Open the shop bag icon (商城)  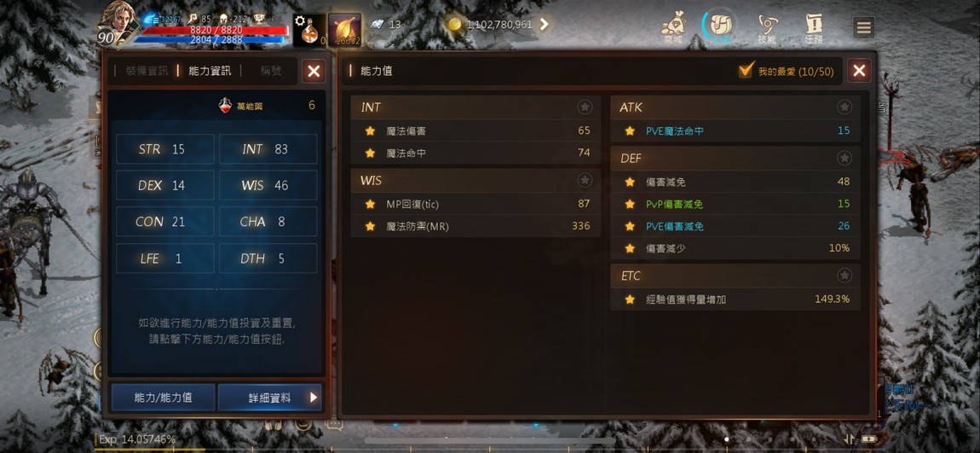pyautogui.click(x=673, y=28)
